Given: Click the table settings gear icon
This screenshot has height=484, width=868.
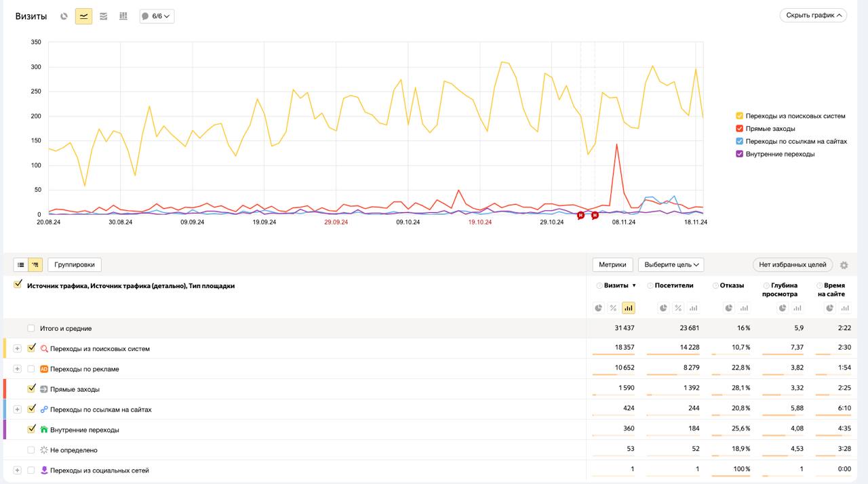Looking at the screenshot, I should [844, 265].
